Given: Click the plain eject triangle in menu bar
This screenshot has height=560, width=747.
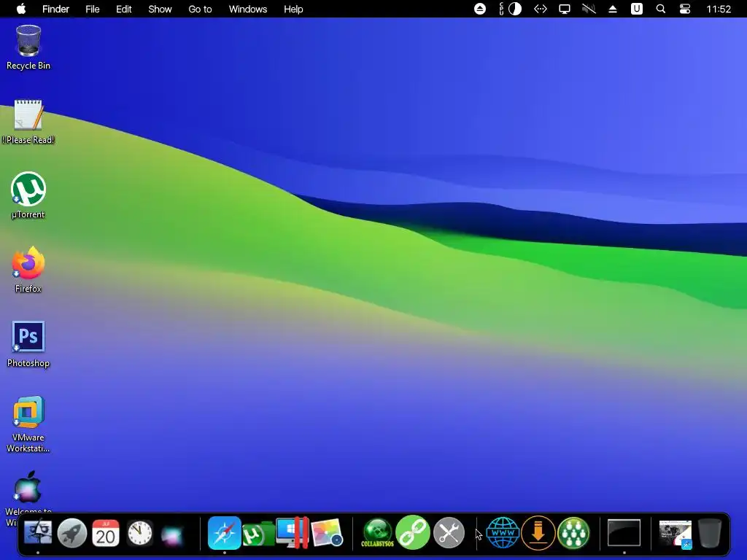Looking at the screenshot, I should pyautogui.click(x=613, y=9).
